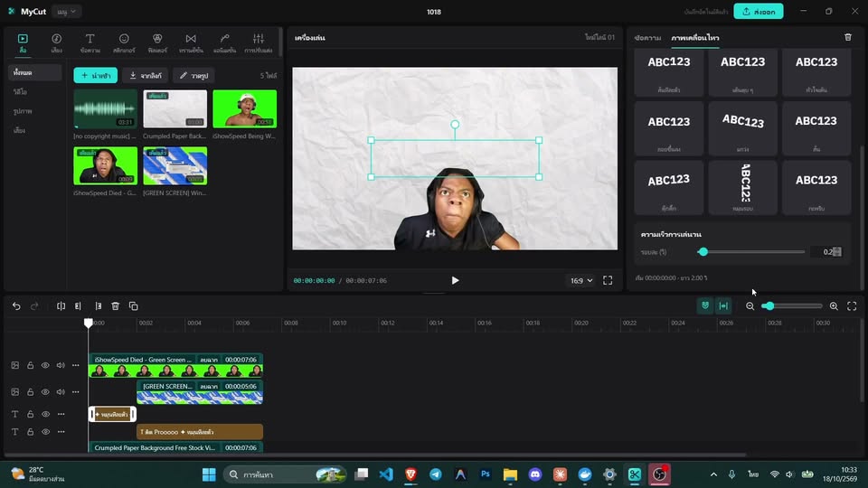
Task: Click the stepper arrows on duration field
Action: tap(837, 252)
